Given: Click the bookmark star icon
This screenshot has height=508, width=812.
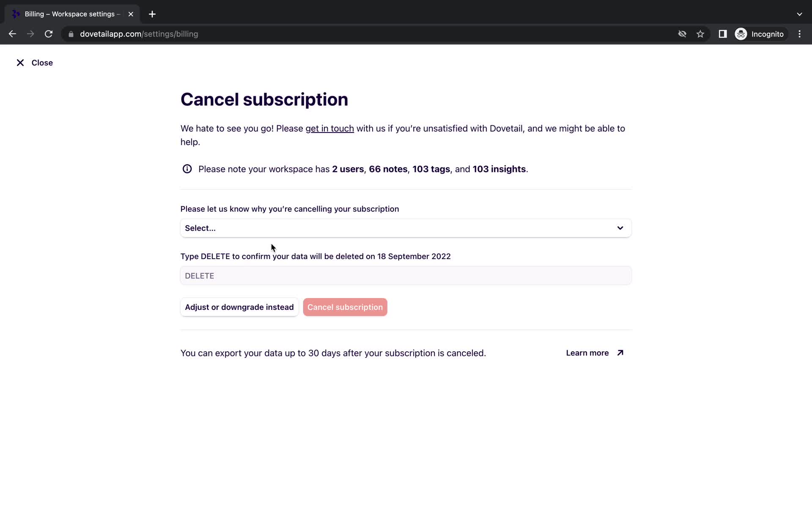Looking at the screenshot, I should (x=701, y=34).
